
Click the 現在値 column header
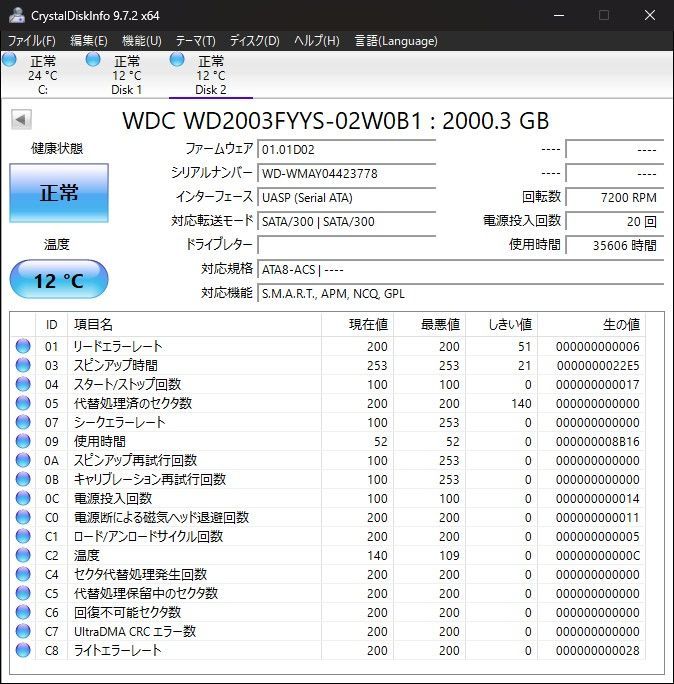358,325
